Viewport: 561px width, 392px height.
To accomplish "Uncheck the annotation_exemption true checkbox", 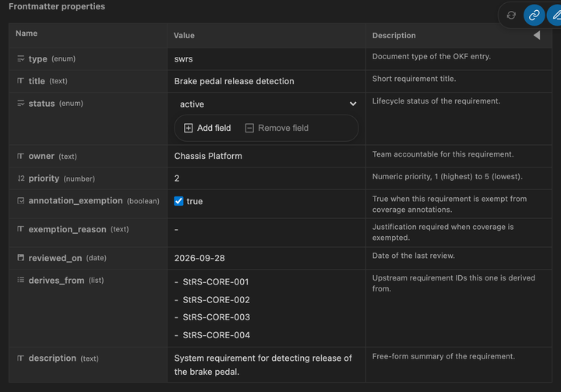I will (x=178, y=201).
